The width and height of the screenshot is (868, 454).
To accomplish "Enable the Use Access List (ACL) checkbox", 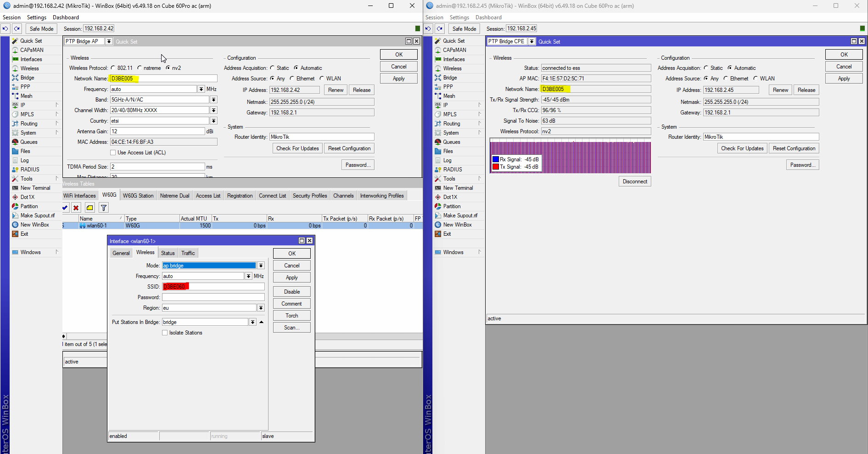I will tap(113, 153).
